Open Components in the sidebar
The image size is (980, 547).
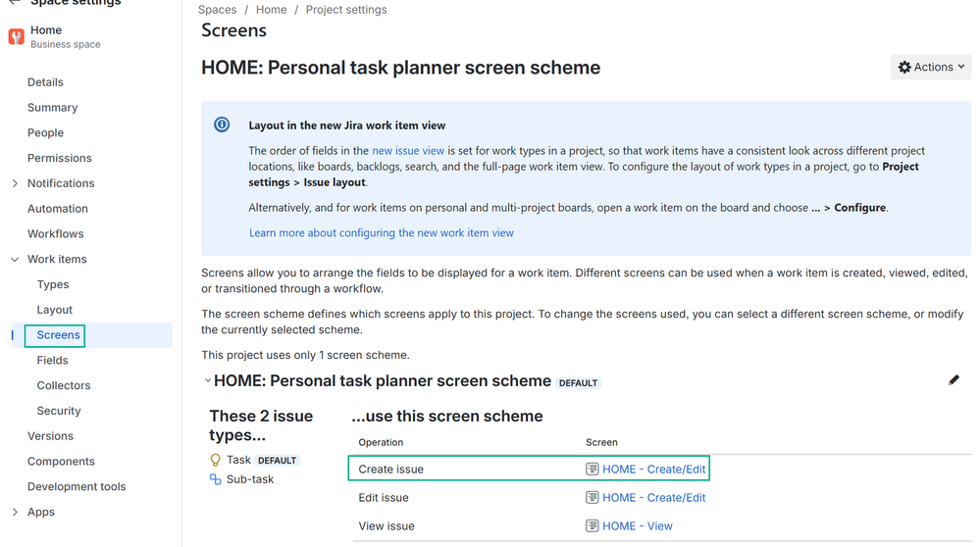tap(61, 462)
